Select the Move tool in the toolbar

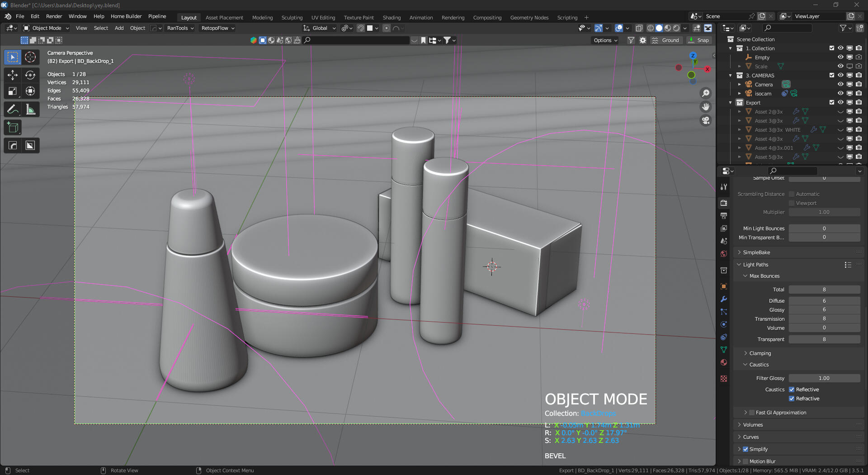[x=12, y=76]
